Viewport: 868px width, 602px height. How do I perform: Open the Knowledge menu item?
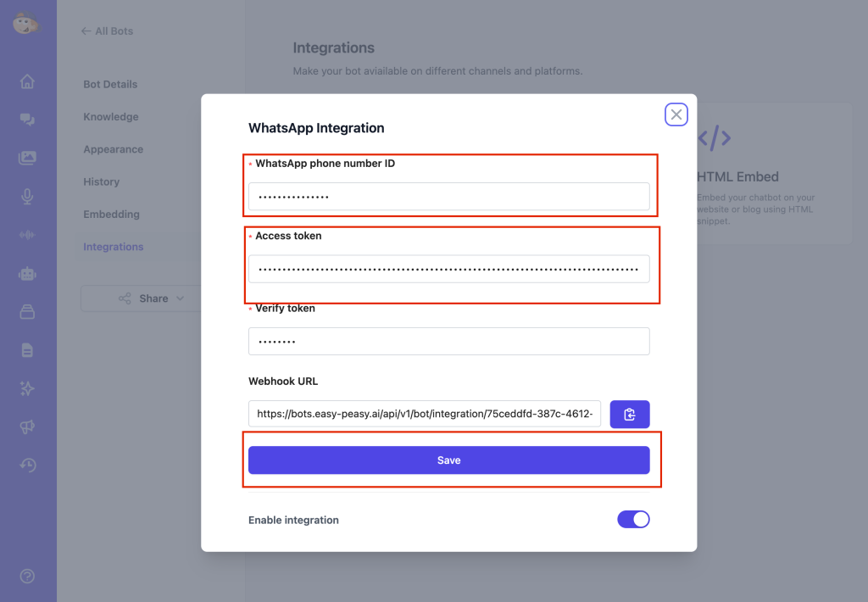[111, 117]
